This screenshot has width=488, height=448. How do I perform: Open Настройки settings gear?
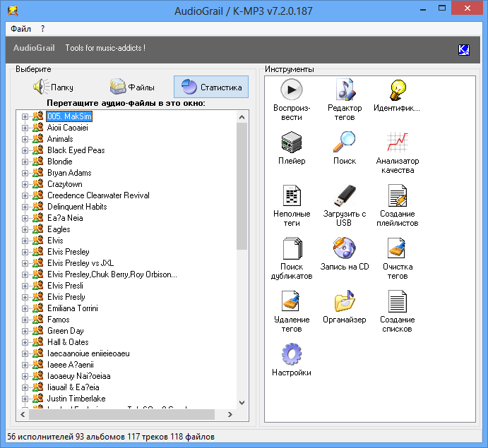292,359
